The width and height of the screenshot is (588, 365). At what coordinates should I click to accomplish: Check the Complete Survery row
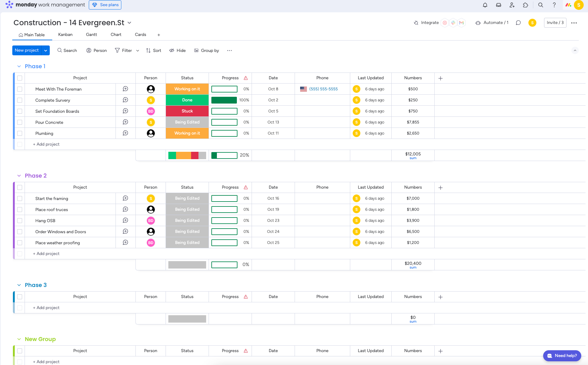(x=20, y=100)
